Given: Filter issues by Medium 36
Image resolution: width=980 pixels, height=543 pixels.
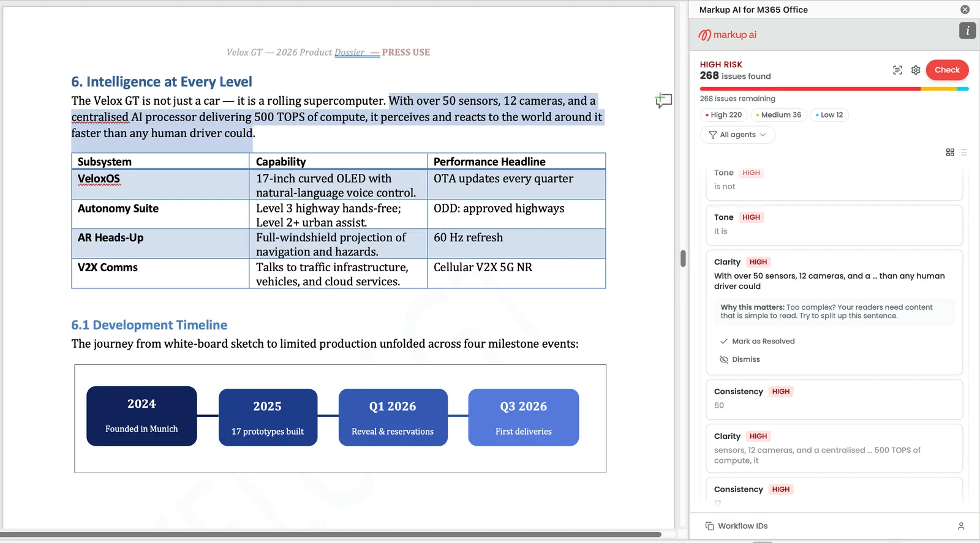Looking at the screenshot, I should coord(778,115).
